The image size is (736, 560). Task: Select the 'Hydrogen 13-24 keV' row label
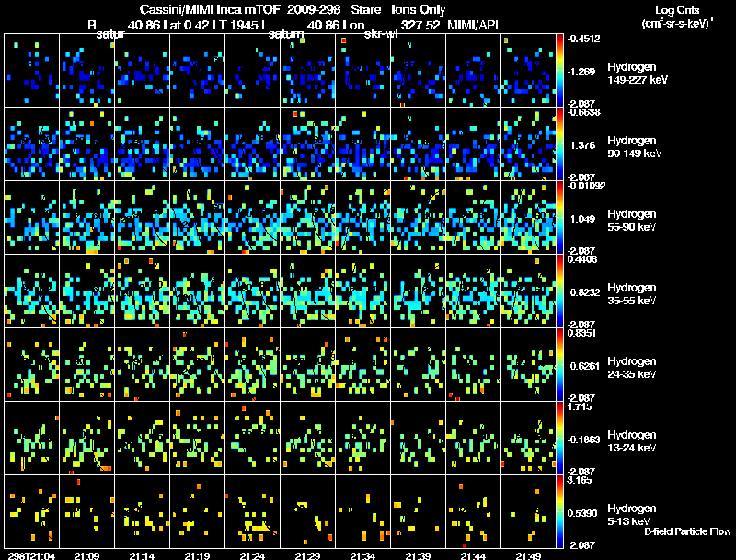point(632,441)
